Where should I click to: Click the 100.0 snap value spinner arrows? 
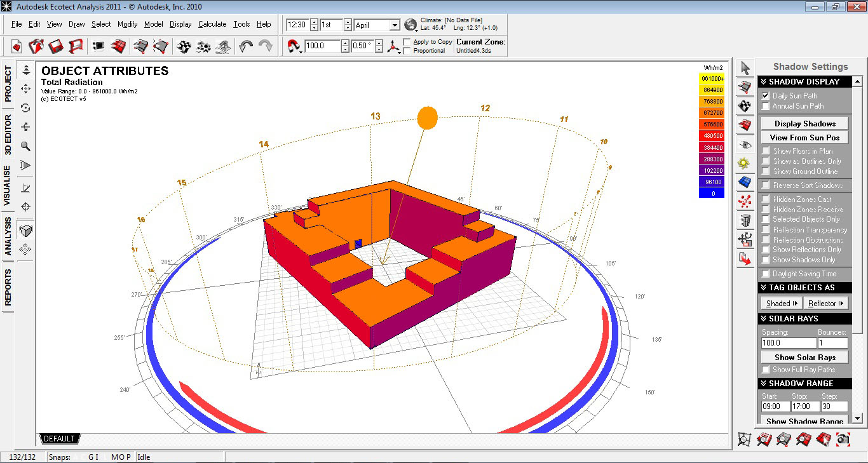pos(345,46)
